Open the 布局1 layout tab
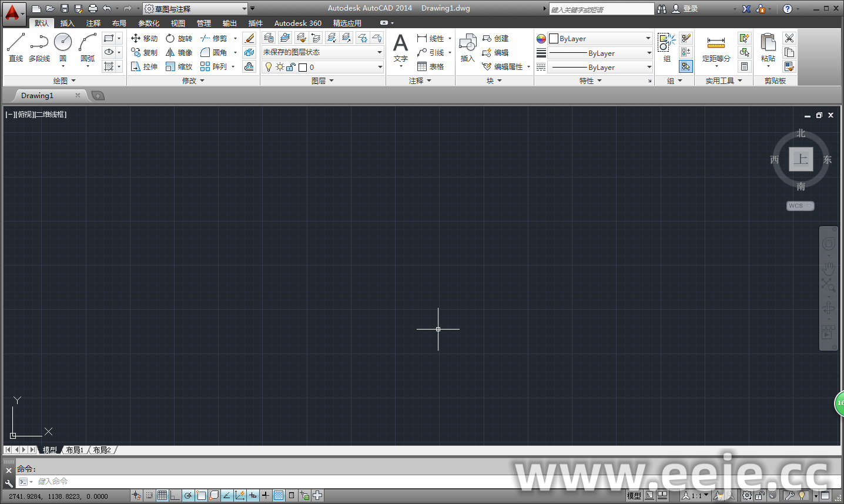 (75, 450)
